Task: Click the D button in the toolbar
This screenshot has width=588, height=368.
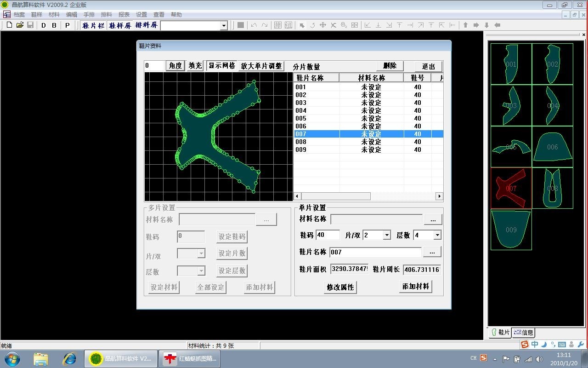Action: (x=44, y=25)
